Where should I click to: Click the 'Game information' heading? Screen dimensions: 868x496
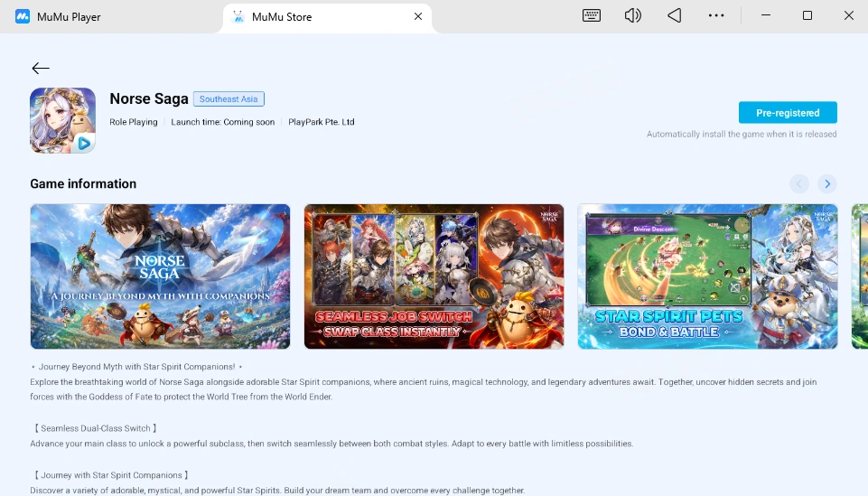pyautogui.click(x=83, y=183)
